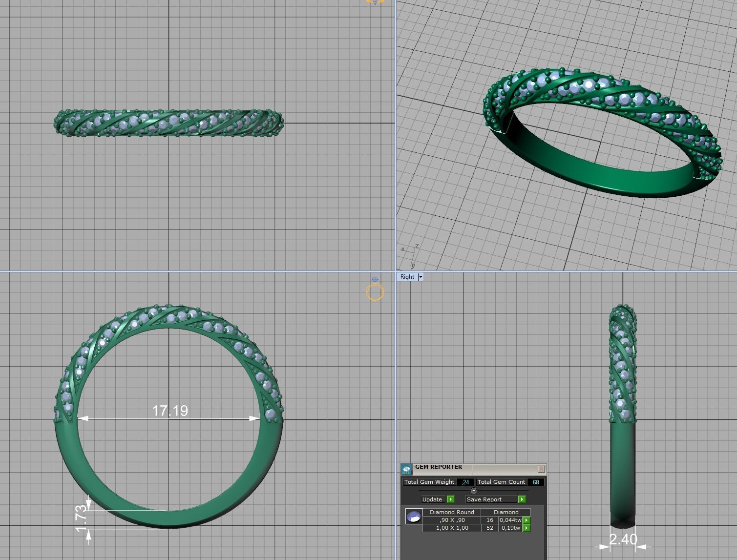Image resolution: width=737 pixels, height=560 pixels.
Task: Click the 1,00 X 1,00 size cell
Action: [x=452, y=528]
